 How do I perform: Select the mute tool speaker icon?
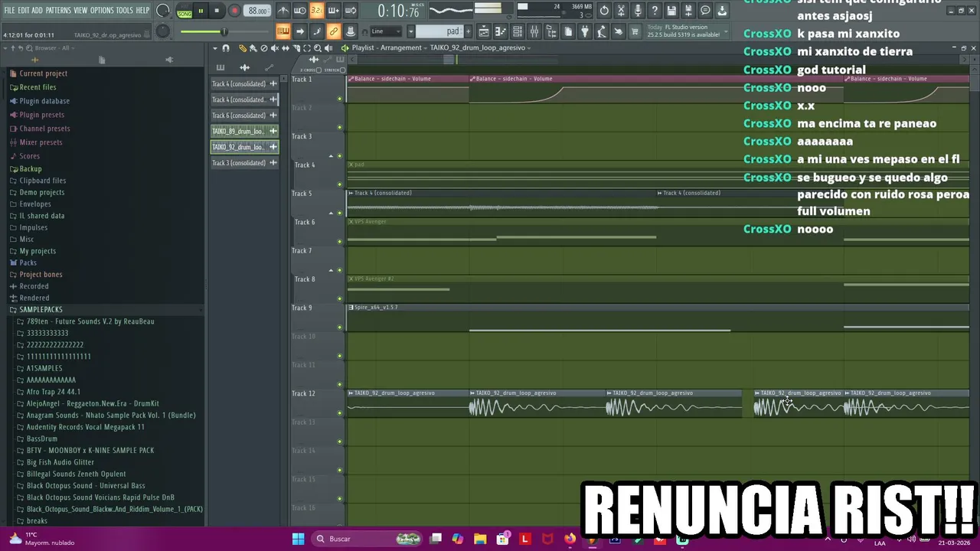pos(275,47)
